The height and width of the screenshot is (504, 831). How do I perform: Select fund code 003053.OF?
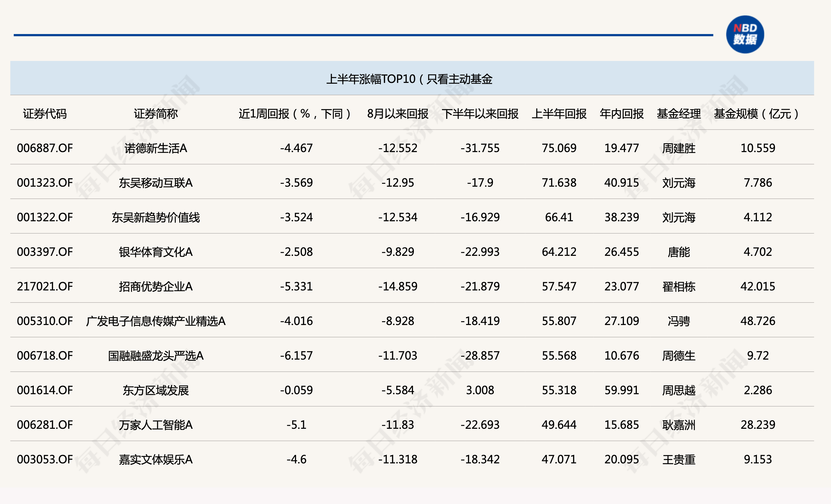(45, 459)
